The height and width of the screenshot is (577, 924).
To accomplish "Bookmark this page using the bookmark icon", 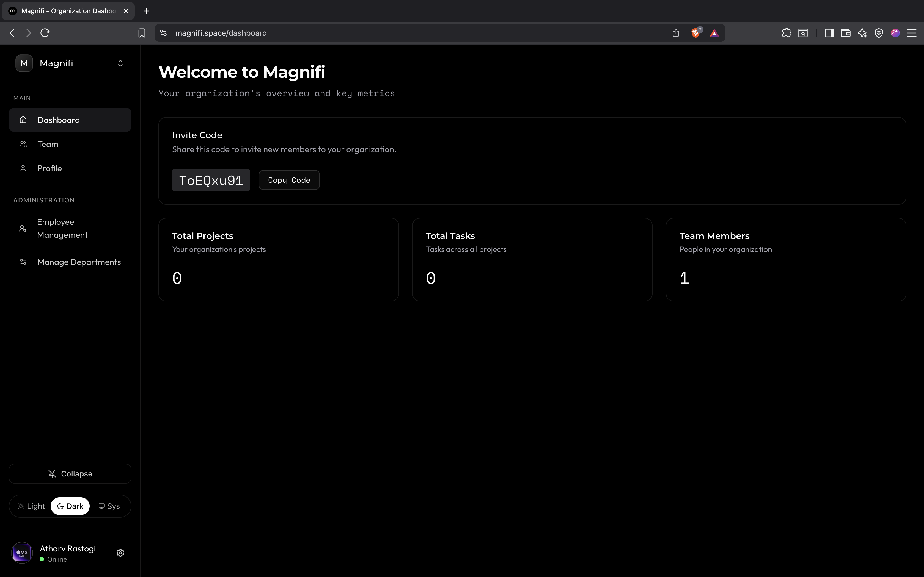I will (142, 33).
